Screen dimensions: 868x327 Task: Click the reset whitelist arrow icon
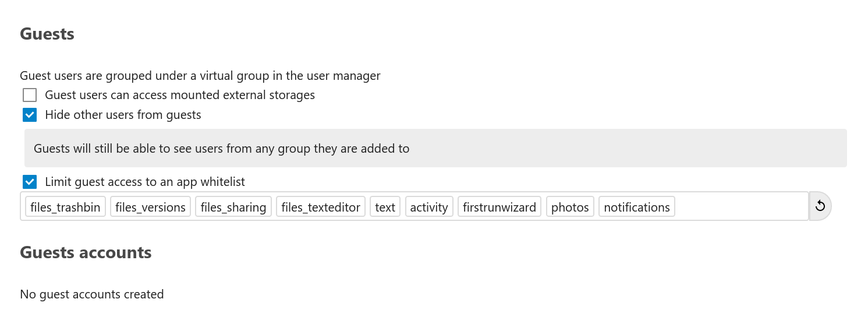[x=820, y=206]
